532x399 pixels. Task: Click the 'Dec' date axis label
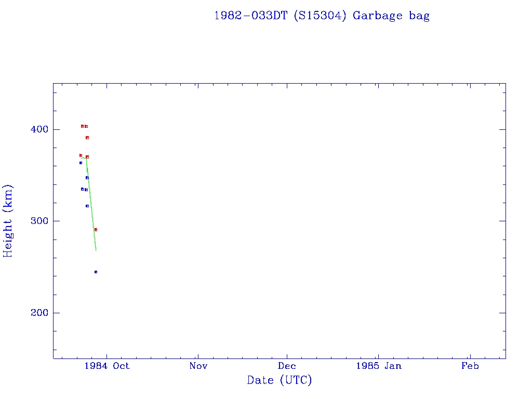[287, 366]
